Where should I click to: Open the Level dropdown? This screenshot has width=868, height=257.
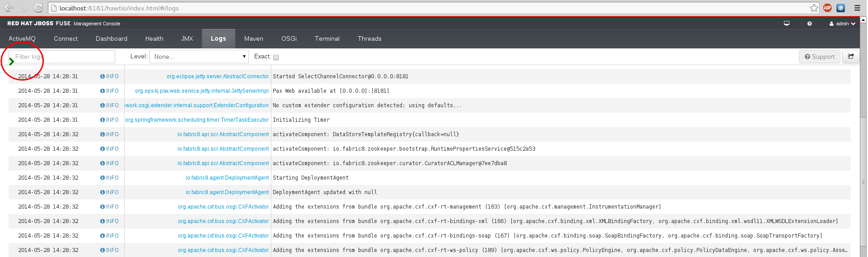199,57
